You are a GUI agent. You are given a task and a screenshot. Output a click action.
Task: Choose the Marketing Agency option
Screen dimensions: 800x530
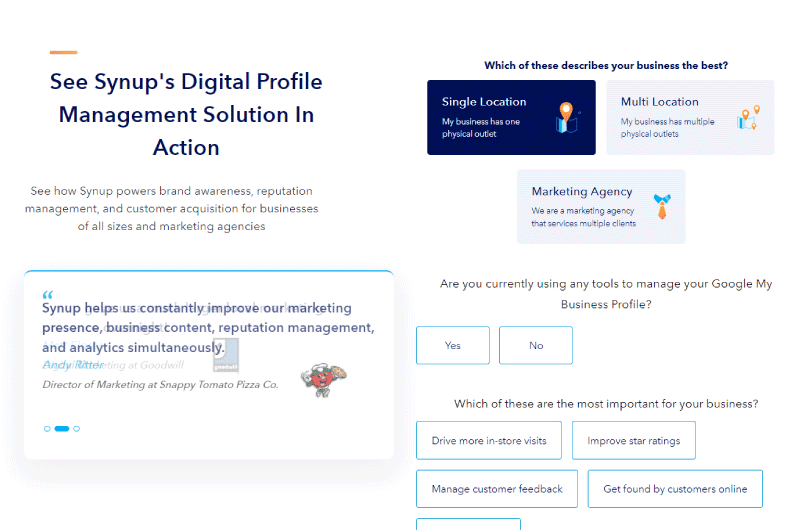coord(601,207)
